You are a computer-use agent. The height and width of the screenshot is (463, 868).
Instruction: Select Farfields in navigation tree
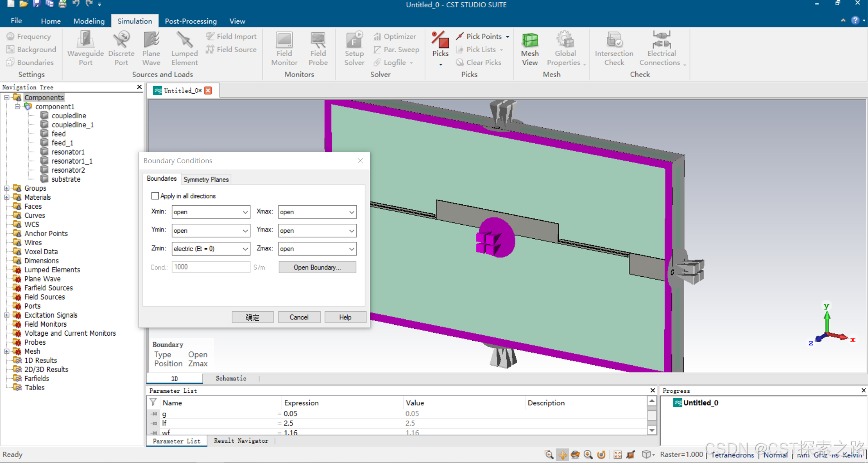[x=37, y=378]
